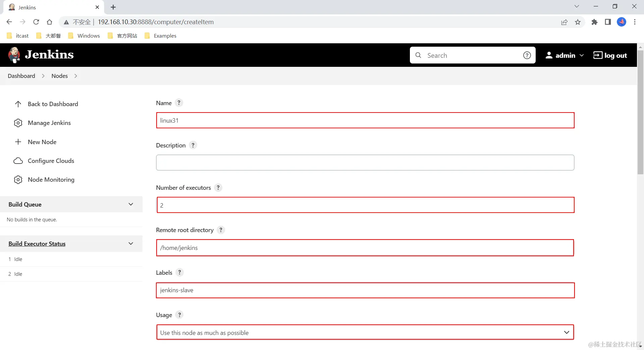Screen dimensions: 644x350
Task: Open search help question-mark icon
Action: 527,55
